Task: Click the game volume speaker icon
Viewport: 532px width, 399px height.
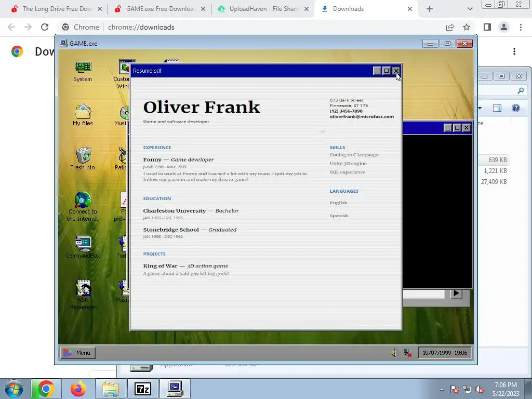Action: pyautogui.click(x=394, y=353)
